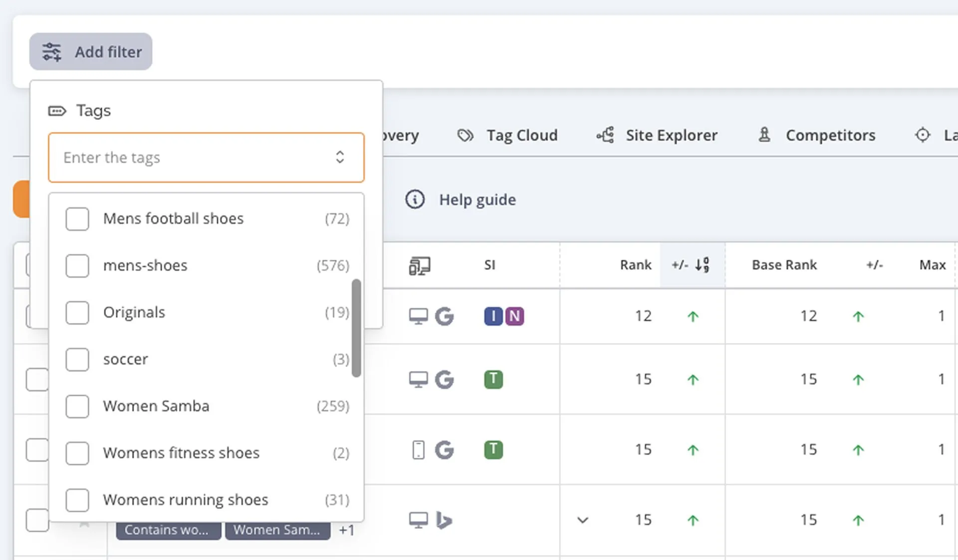Click the blue I badge in first row
Image resolution: width=958 pixels, height=560 pixels.
(493, 316)
